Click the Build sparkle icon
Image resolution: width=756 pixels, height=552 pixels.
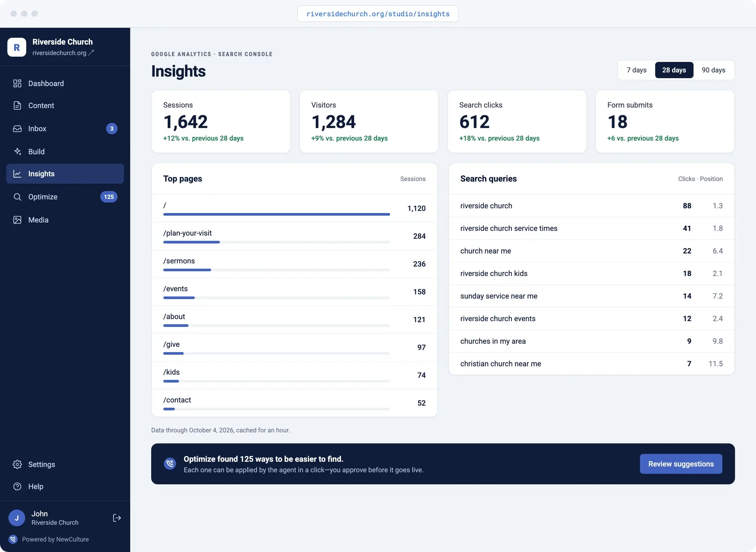pos(17,152)
